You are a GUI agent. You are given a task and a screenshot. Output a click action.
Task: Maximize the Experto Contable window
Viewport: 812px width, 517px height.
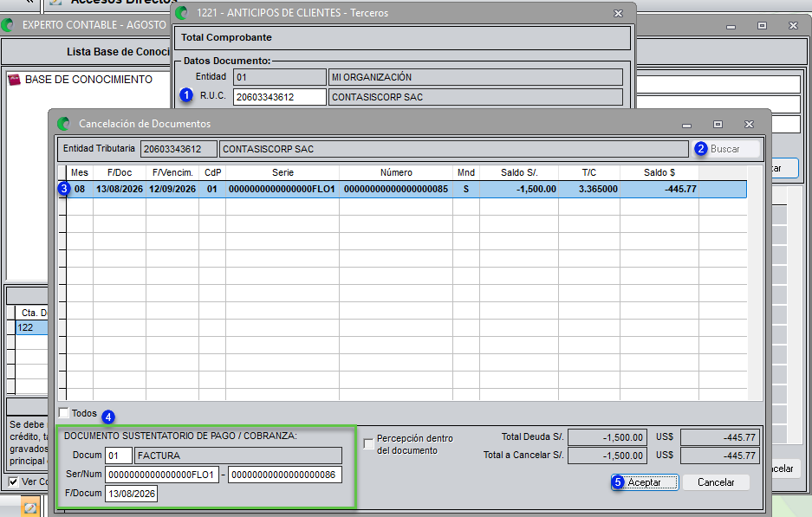click(762, 25)
